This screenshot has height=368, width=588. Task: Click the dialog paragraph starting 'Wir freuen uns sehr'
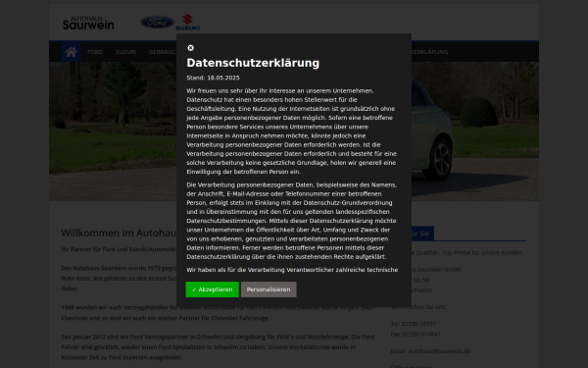coord(292,131)
